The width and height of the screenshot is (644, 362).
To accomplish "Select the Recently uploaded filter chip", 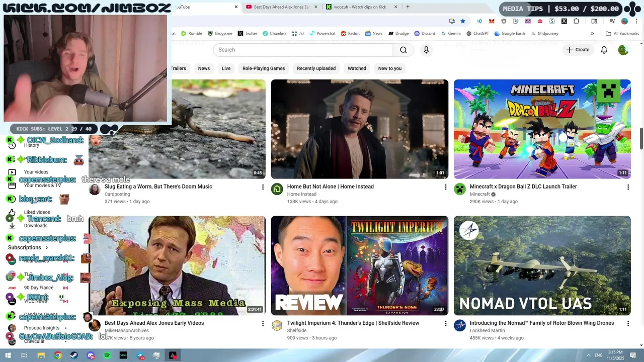I will tap(316, 68).
